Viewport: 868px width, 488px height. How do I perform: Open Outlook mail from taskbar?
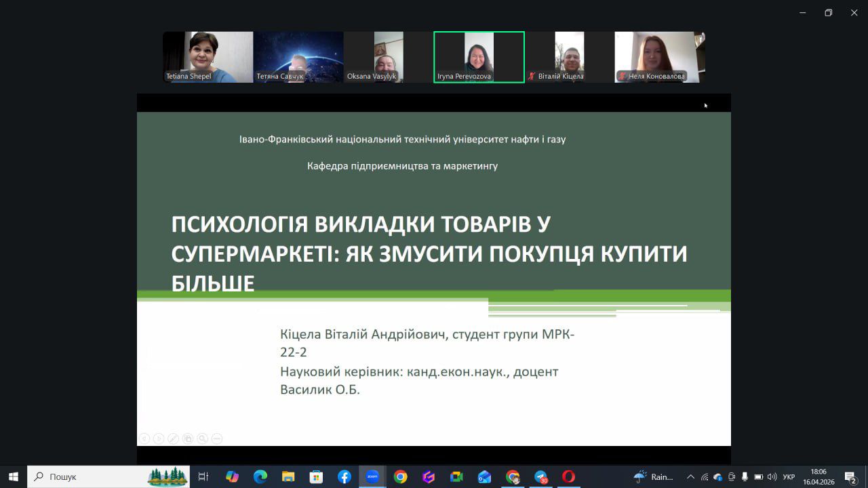point(484,476)
